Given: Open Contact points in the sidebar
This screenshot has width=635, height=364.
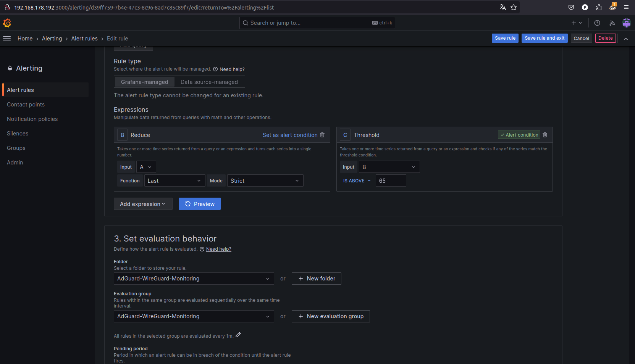Looking at the screenshot, I should click(x=26, y=105).
